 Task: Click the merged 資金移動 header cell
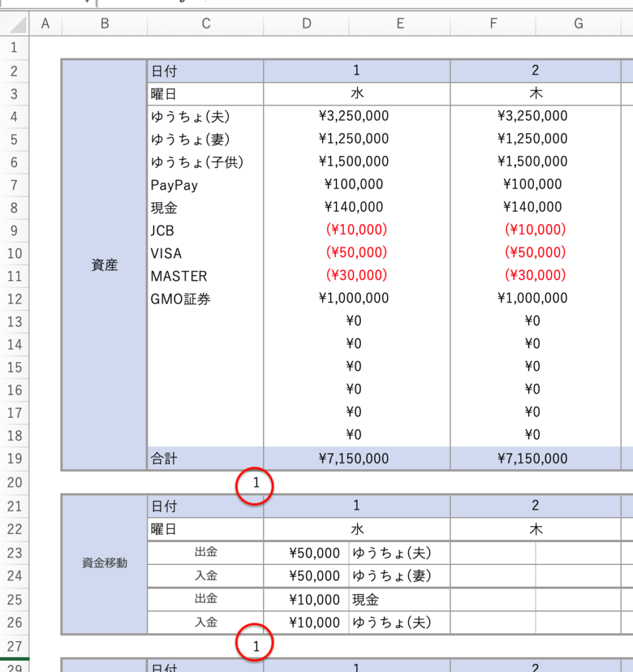(104, 564)
